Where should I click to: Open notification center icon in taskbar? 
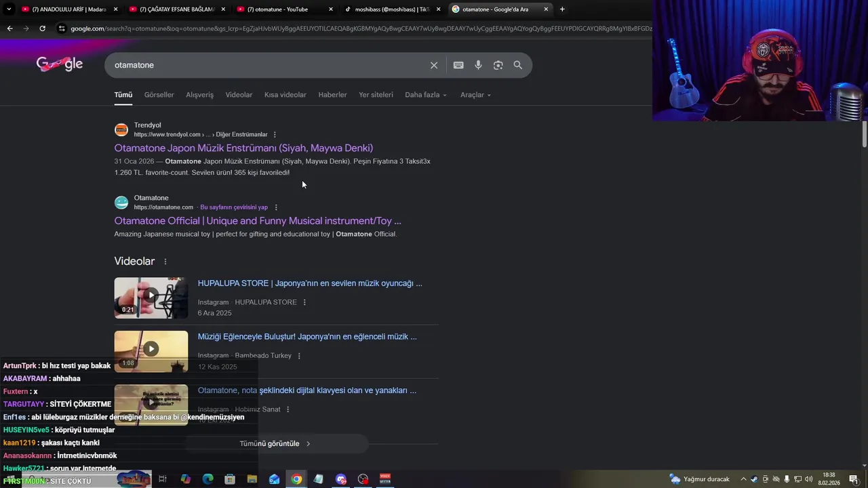click(854, 479)
